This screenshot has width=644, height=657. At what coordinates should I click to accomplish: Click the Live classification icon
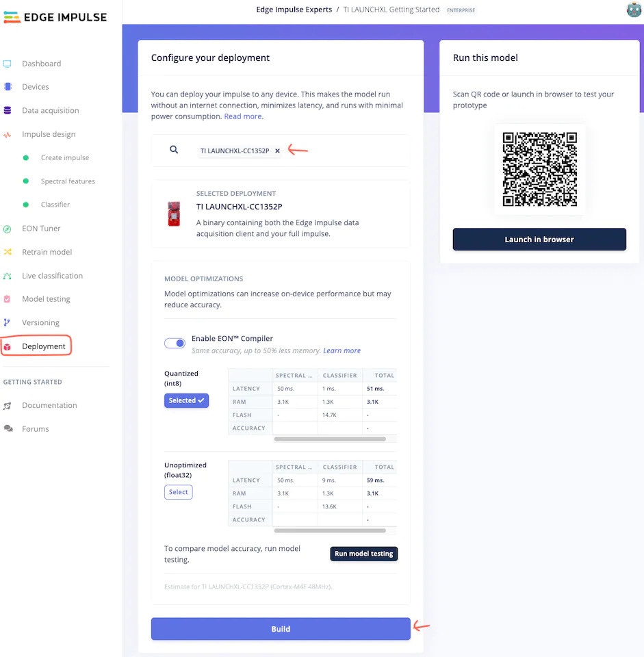point(7,276)
